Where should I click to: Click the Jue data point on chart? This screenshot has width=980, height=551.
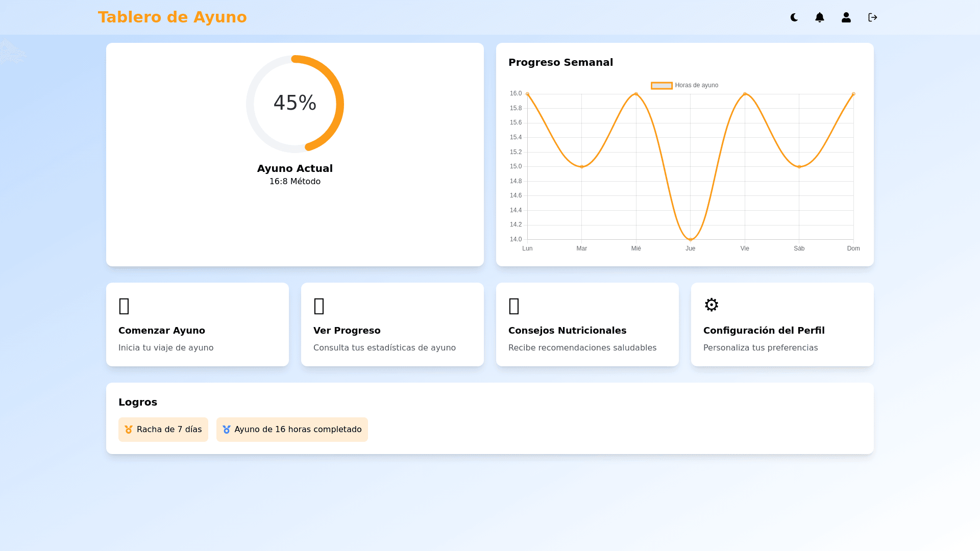click(691, 239)
